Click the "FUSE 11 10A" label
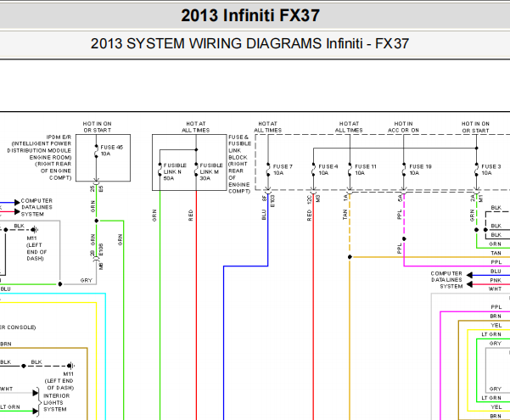Screen dimensions: 510x420 (x=366, y=170)
